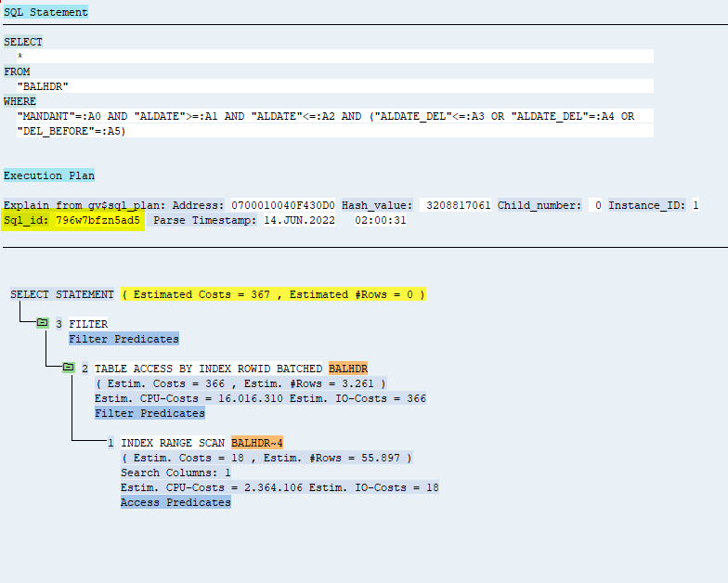The image size is (728, 583).
Task: Click step number 2 beside TABLE ACCESS
Action: [85, 369]
